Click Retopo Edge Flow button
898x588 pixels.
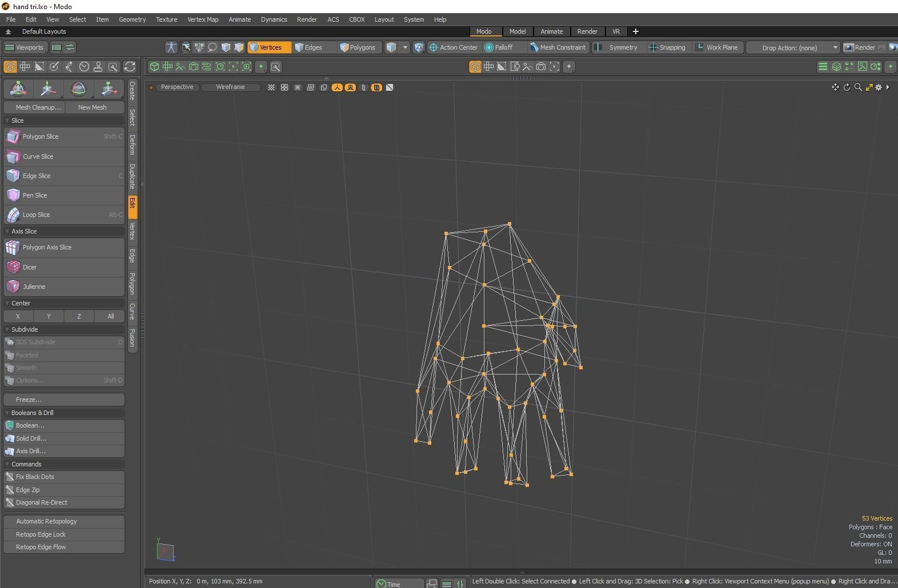[x=64, y=547]
